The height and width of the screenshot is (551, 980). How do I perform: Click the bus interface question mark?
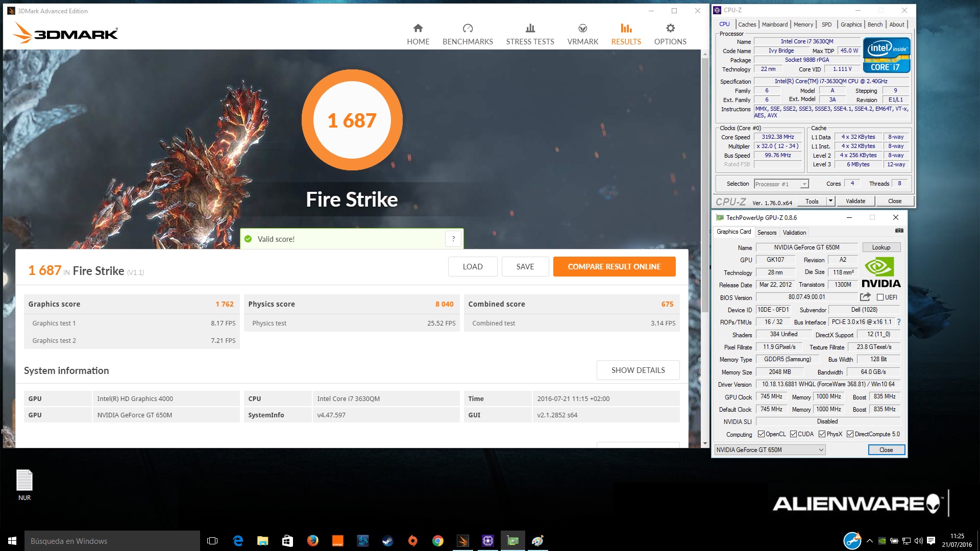tap(899, 322)
